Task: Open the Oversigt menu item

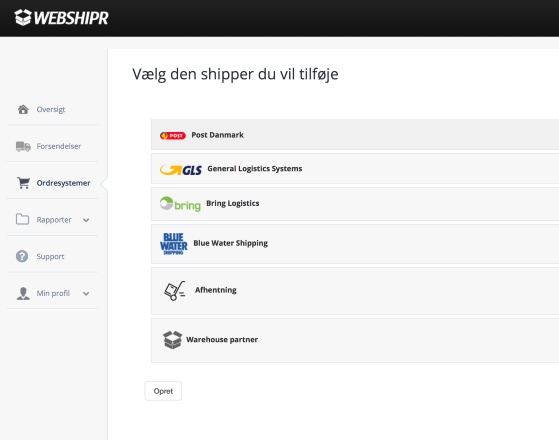Action: (x=52, y=109)
